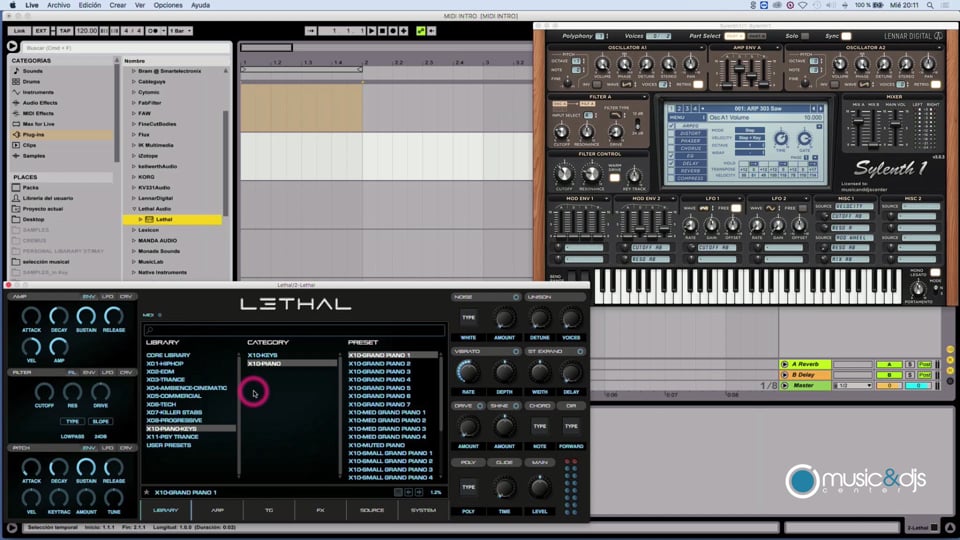Toggle DISTORT checkbox in Sylenth1
Viewport: 960px width, 540px height.
(x=672, y=133)
